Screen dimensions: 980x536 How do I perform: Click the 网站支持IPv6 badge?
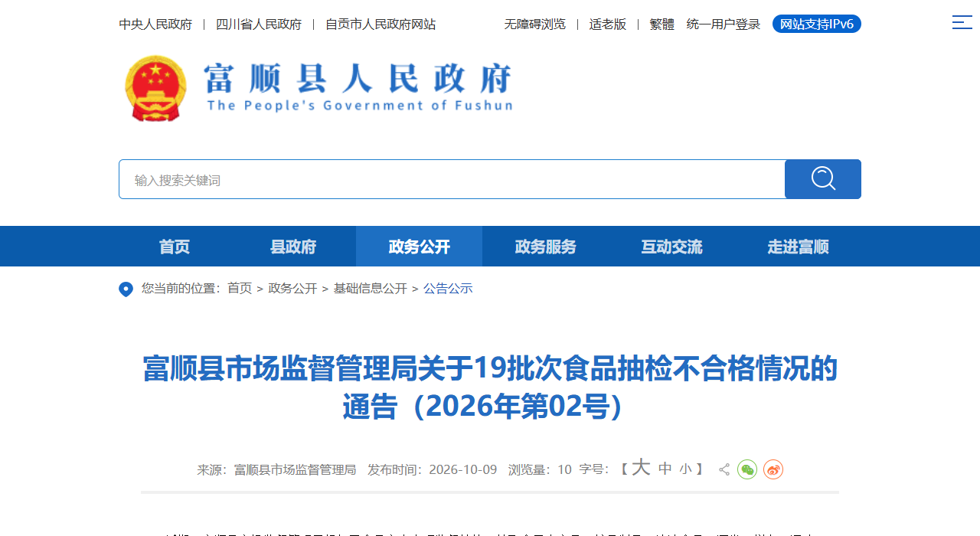pyautogui.click(x=817, y=24)
